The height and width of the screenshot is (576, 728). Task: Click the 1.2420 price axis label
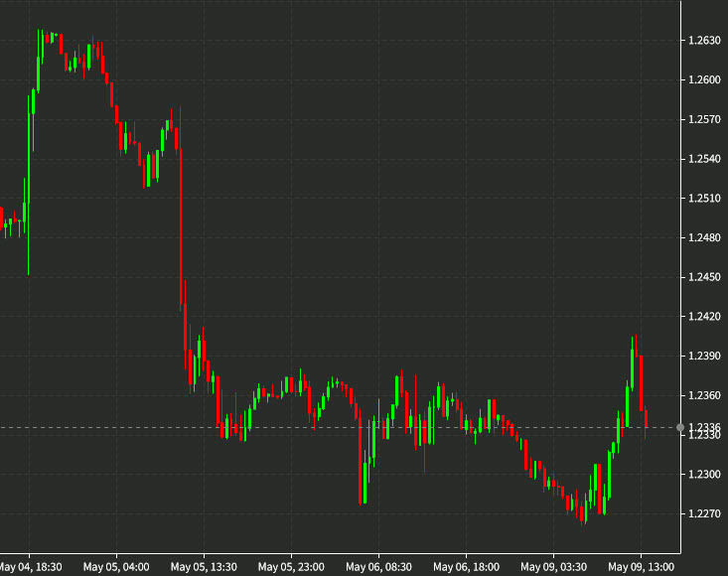(x=704, y=317)
